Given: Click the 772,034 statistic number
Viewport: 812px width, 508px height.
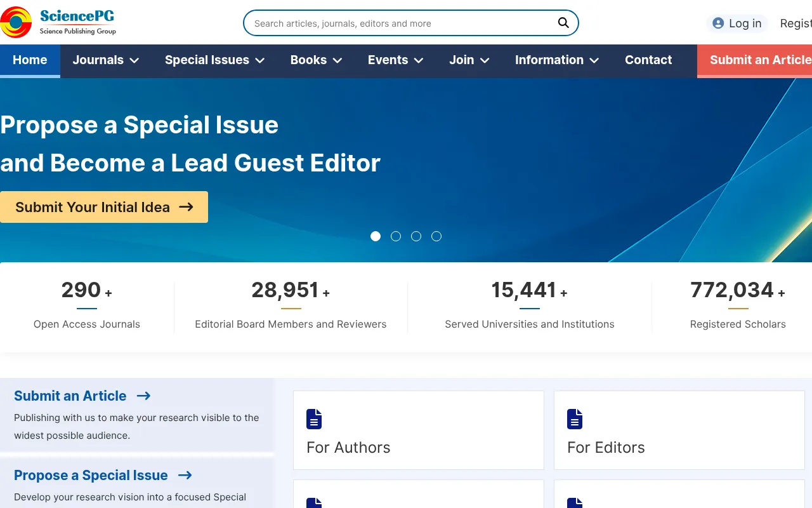Looking at the screenshot, I should [732, 290].
